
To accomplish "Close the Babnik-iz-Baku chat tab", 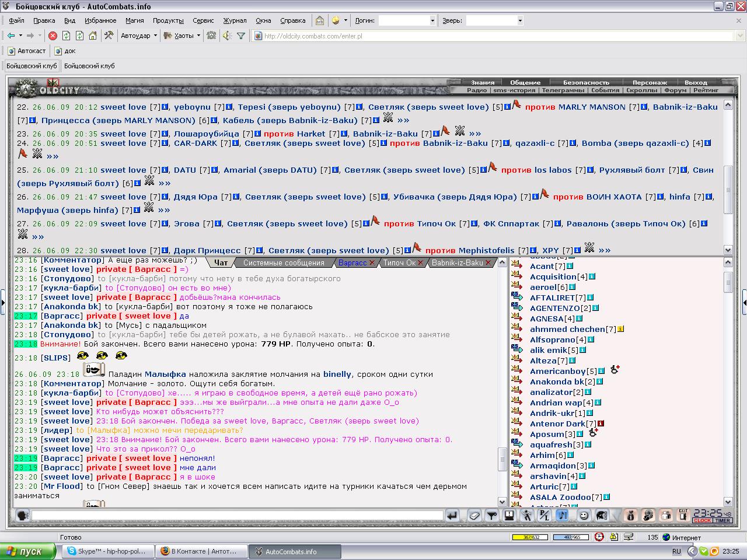I will tap(488, 263).
